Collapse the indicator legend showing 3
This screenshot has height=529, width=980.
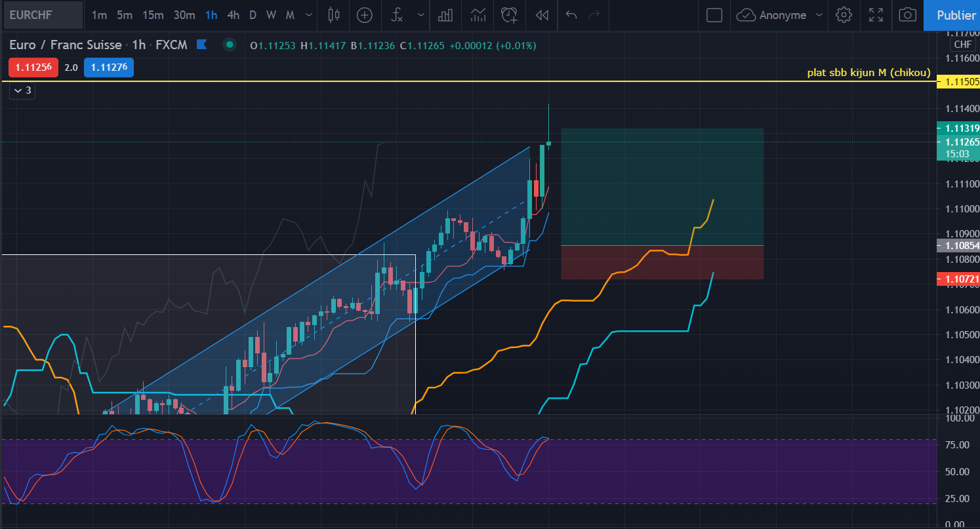click(22, 90)
